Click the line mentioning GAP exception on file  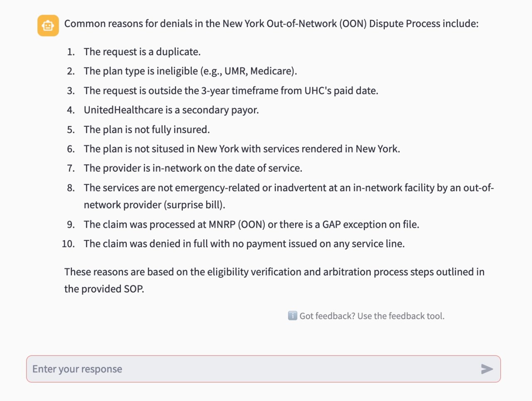(x=251, y=224)
